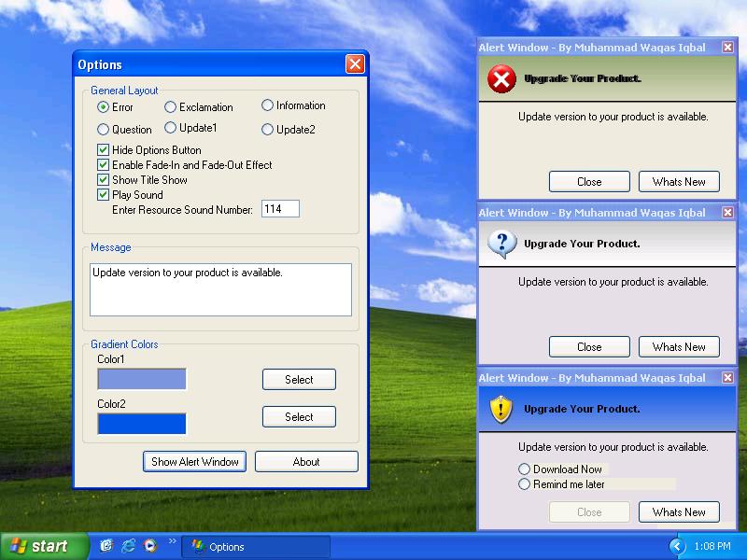Uncheck Hide Options Button checkbox
The image size is (747, 560).
(x=104, y=150)
